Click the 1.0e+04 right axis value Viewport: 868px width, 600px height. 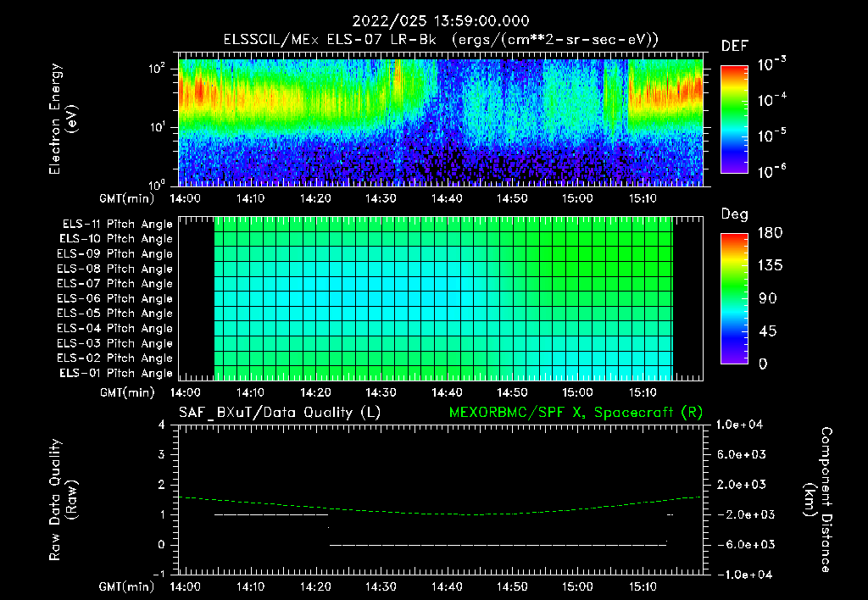click(739, 425)
